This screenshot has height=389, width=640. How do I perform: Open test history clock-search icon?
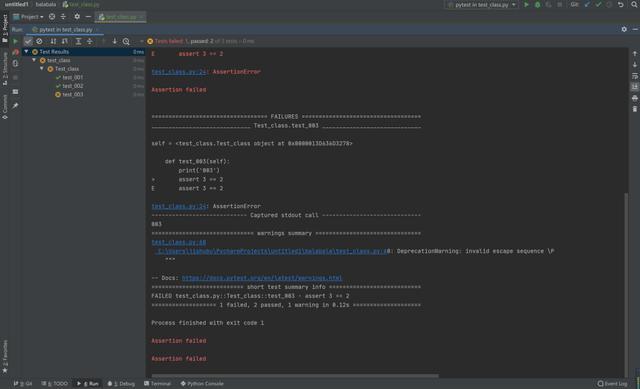pos(126,41)
